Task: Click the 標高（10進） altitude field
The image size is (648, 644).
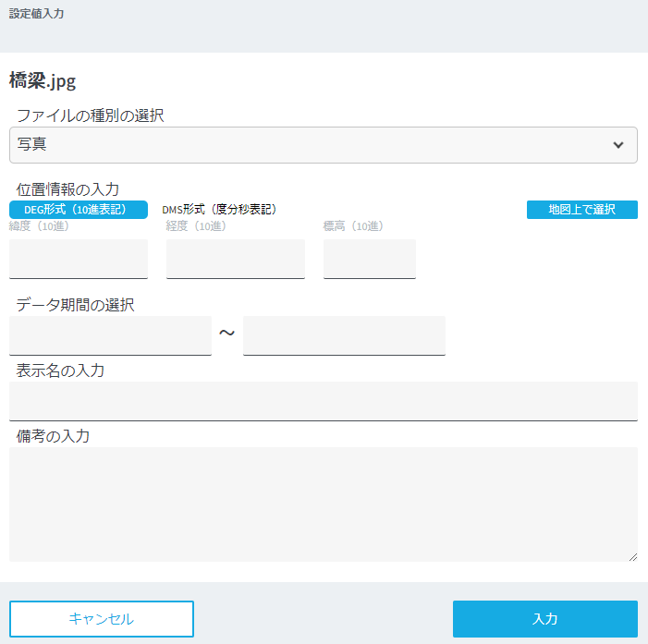Action: [x=370, y=259]
